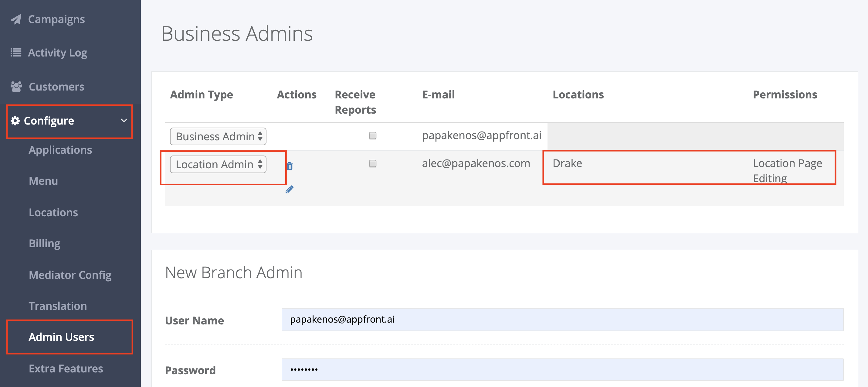Click the Permissions column header
Viewport: 868px width, 387px height.
coord(785,94)
